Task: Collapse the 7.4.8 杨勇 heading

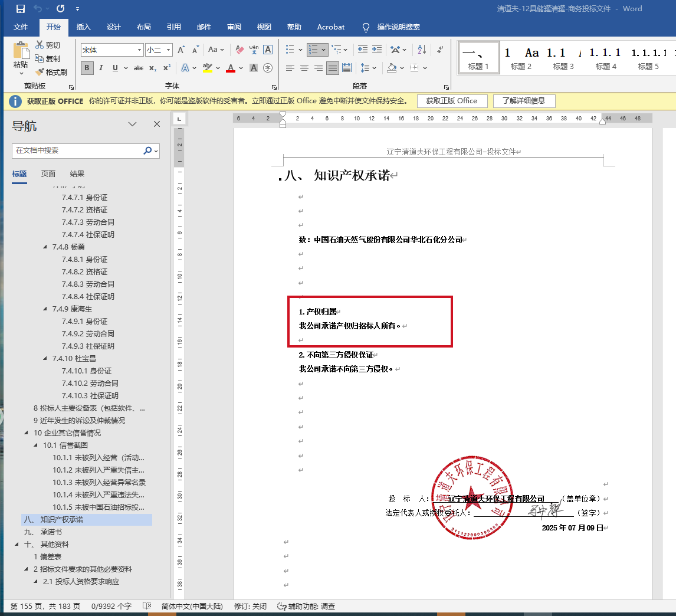Action: pos(45,247)
